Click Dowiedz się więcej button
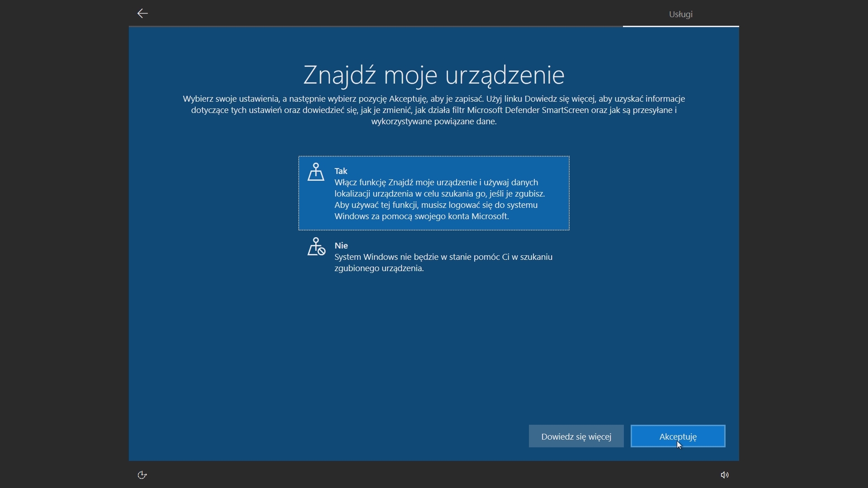This screenshot has height=488, width=868. [576, 436]
